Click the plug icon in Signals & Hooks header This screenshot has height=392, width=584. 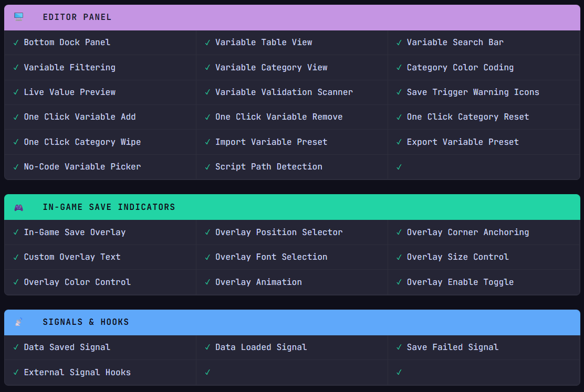[x=18, y=322]
